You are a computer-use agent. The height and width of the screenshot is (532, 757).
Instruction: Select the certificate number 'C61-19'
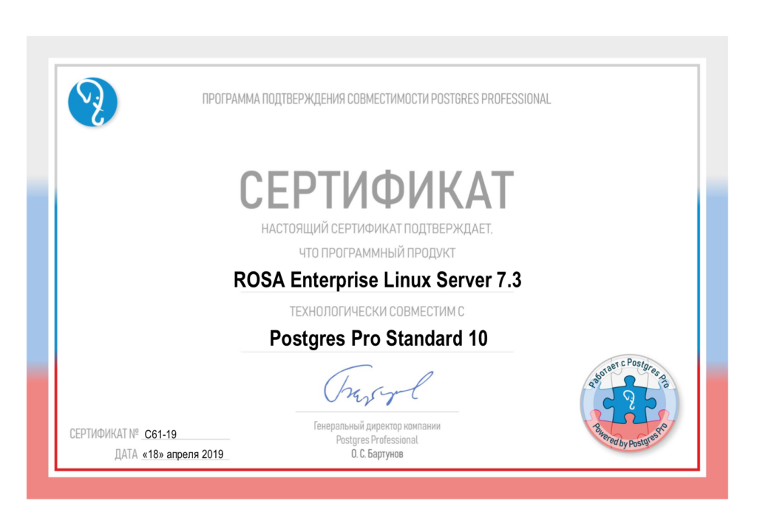point(160,434)
